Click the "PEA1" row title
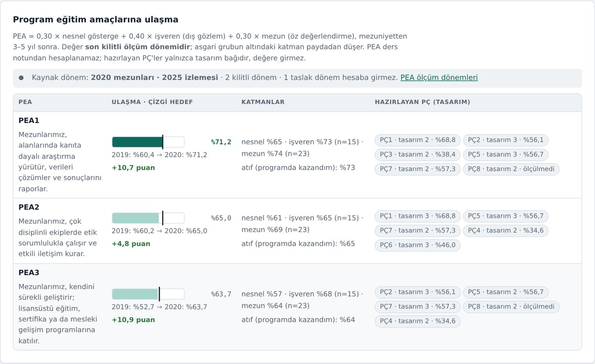This screenshot has width=595, height=364. click(x=29, y=121)
